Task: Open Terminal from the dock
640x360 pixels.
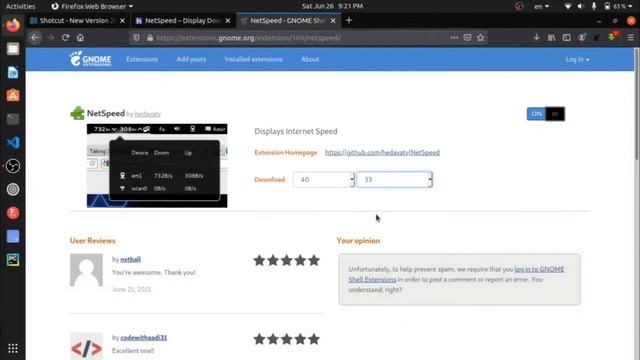Action: (x=13, y=119)
